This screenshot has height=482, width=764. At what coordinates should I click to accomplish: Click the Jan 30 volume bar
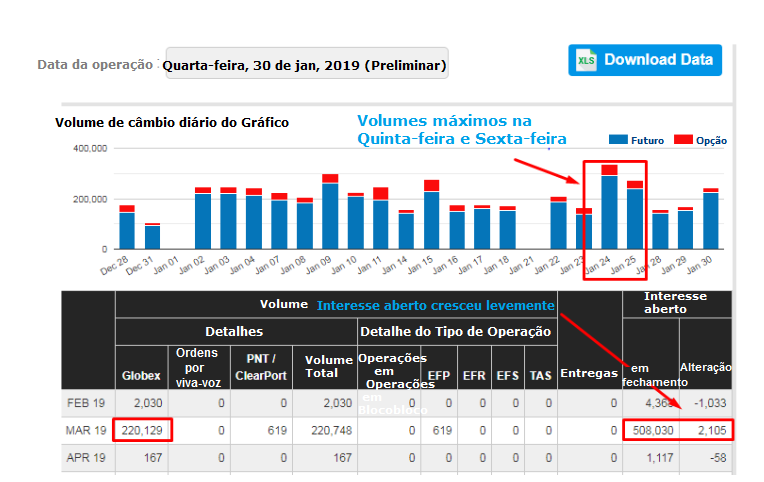(x=711, y=220)
